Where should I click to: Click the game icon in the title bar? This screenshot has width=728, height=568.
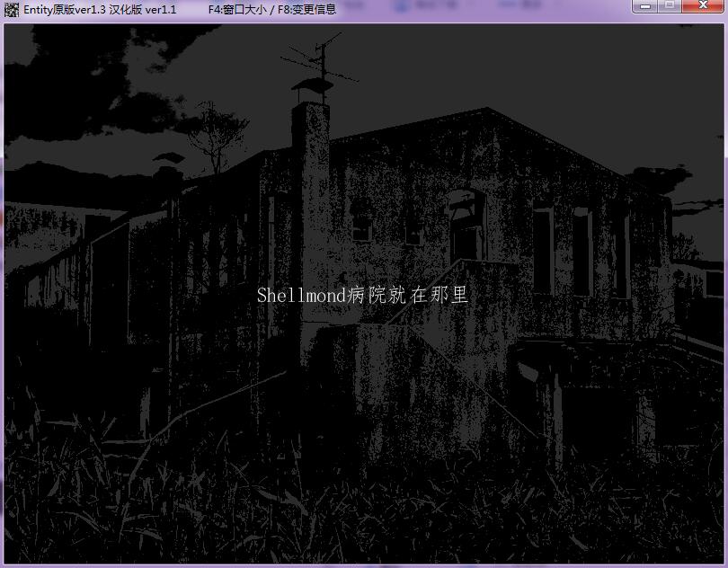(x=11, y=10)
